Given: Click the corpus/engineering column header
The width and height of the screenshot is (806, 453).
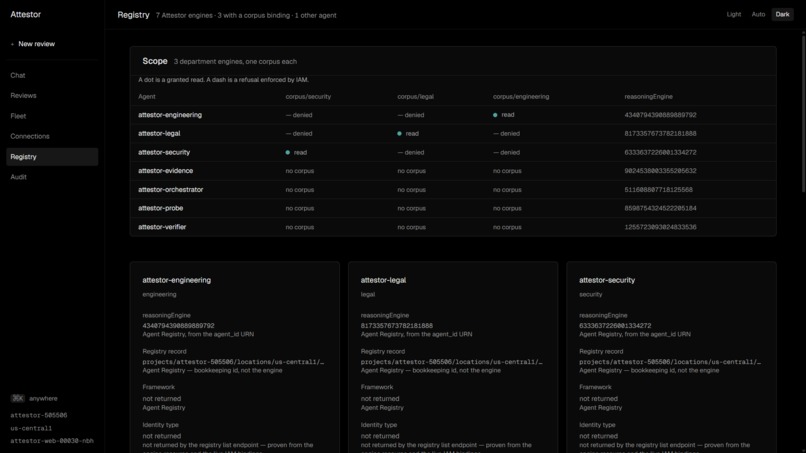Looking at the screenshot, I should [x=521, y=97].
